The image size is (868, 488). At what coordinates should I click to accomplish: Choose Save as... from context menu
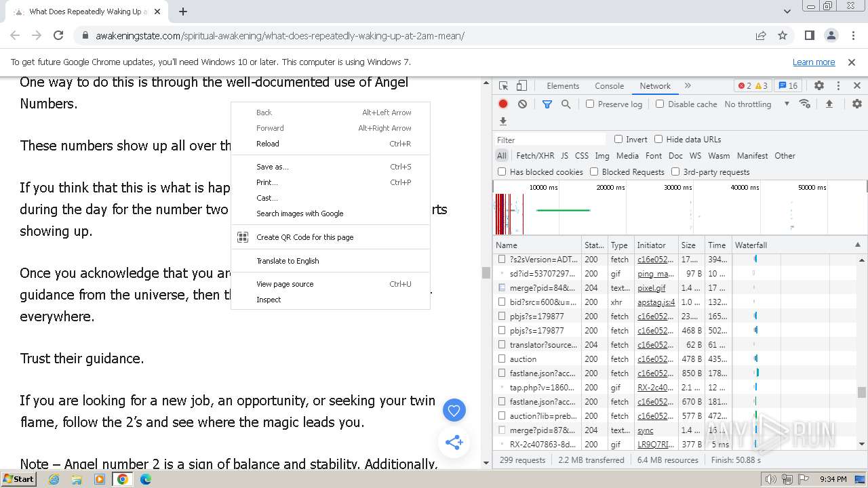click(x=330, y=167)
